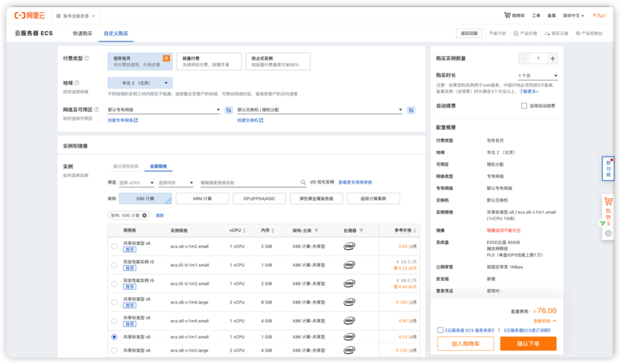Open the 账号全部资源 dropdown
The width and height of the screenshot is (621, 364).
point(76,16)
